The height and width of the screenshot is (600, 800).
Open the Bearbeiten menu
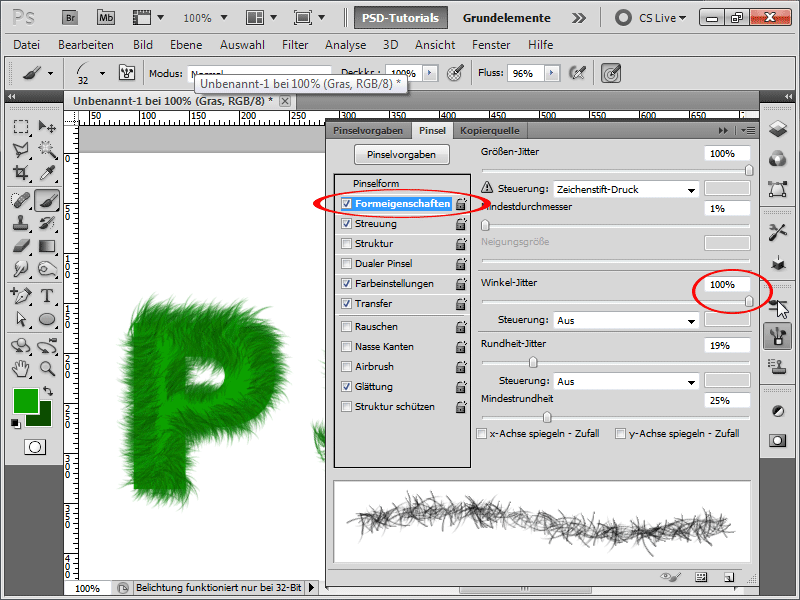[x=86, y=45]
